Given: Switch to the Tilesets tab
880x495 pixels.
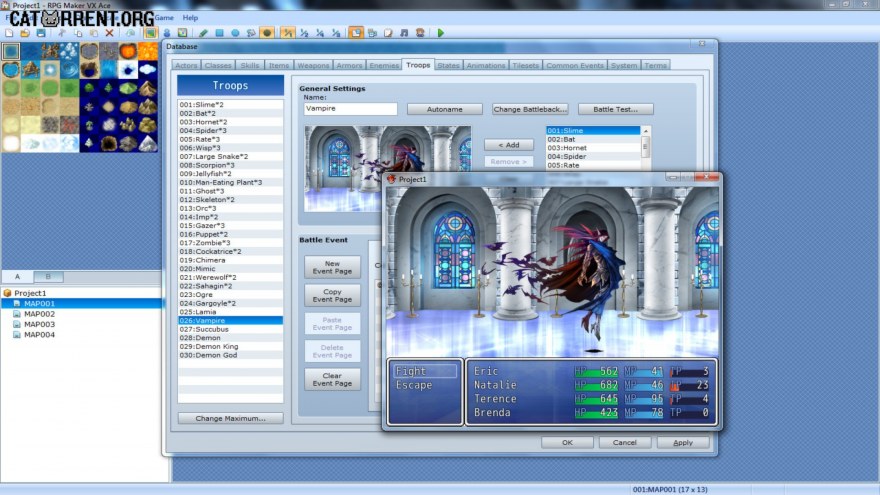Looking at the screenshot, I should point(525,66).
